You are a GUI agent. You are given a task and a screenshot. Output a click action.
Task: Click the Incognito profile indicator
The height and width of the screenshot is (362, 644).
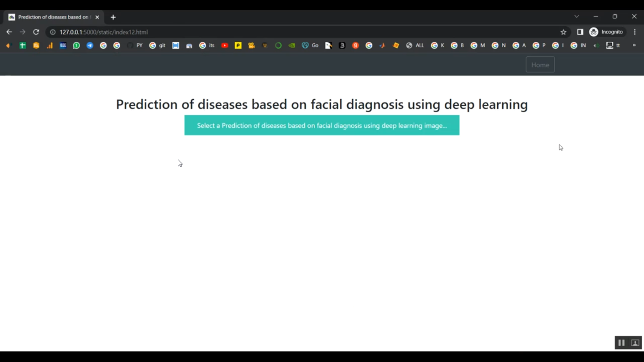tap(606, 32)
